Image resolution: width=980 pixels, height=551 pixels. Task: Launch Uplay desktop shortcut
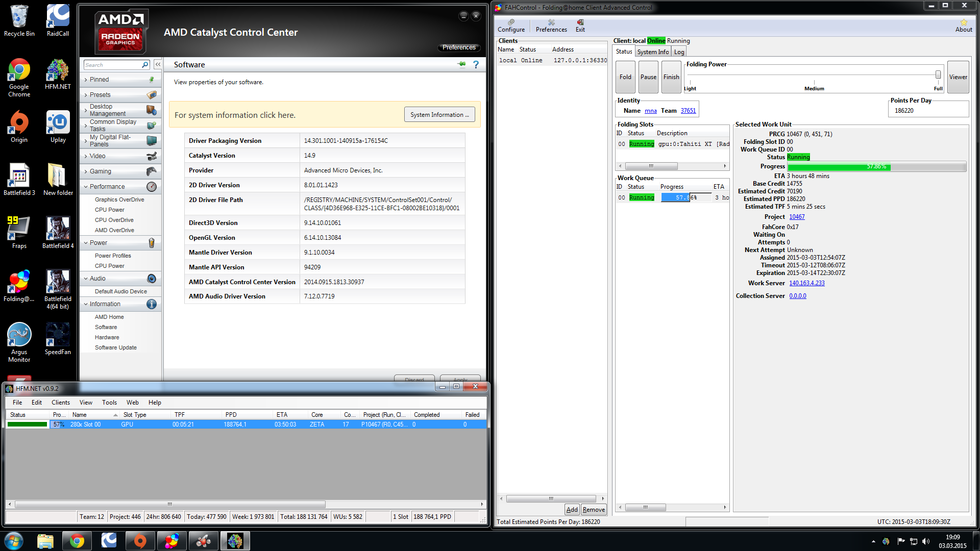click(58, 127)
